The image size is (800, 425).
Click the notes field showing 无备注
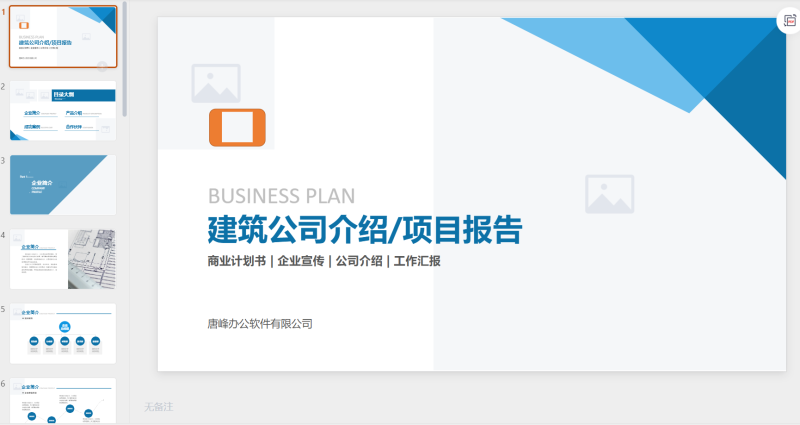(159, 407)
